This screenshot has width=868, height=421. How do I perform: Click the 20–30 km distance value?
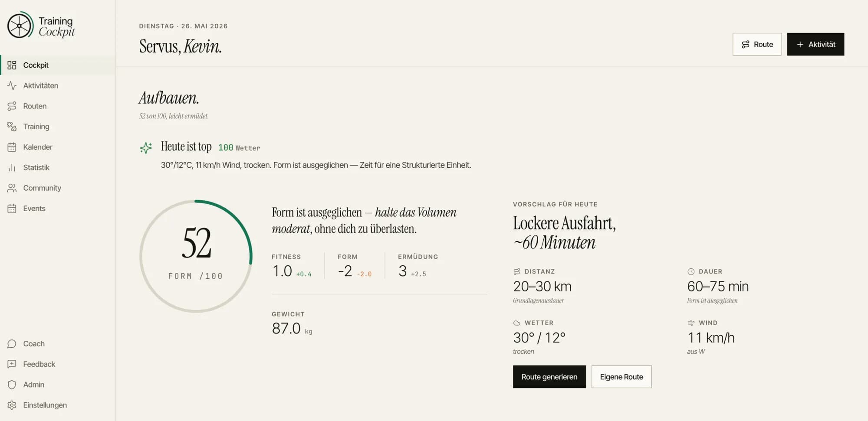(542, 286)
